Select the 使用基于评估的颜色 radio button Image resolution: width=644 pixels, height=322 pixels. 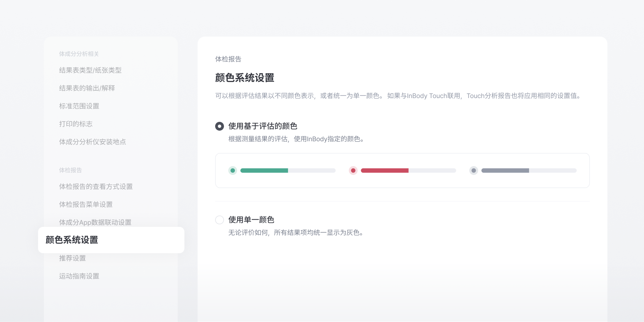[x=220, y=126]
